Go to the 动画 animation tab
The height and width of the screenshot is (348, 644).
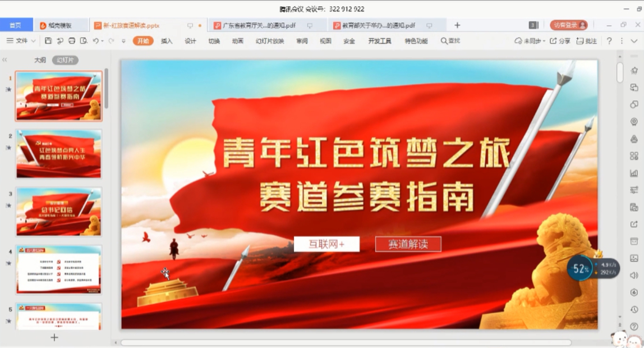pos(238,40)
